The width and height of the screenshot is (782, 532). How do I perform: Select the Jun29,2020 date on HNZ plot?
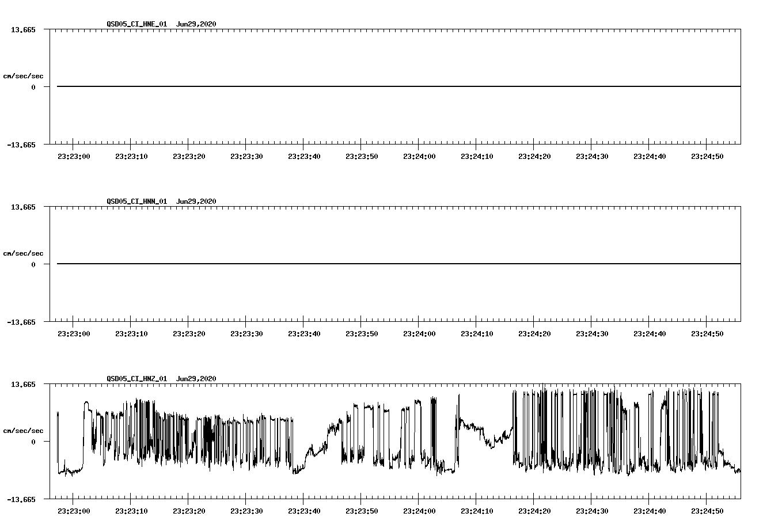[x=196, y=379]
